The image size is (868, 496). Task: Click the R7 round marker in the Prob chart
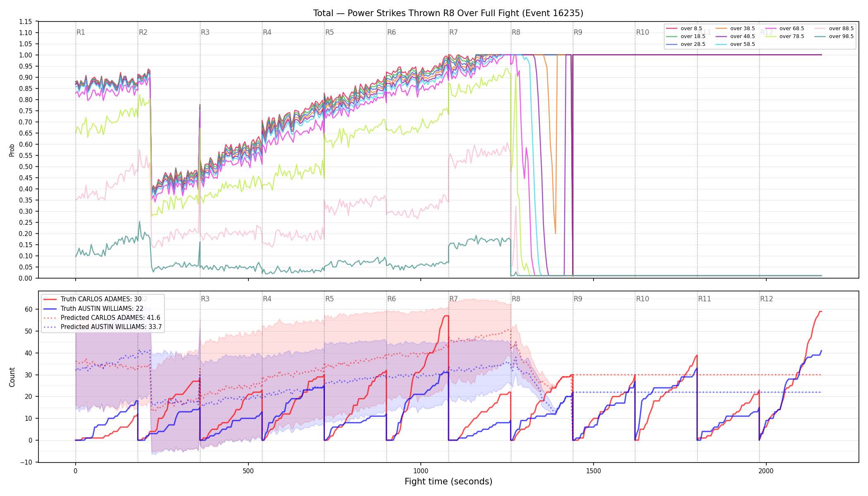(453, 32)
